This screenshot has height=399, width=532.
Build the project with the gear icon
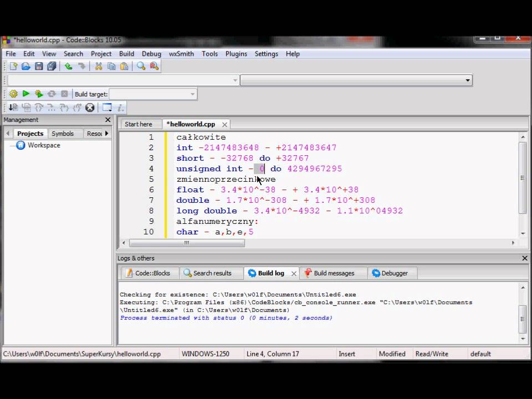point(13,94)
